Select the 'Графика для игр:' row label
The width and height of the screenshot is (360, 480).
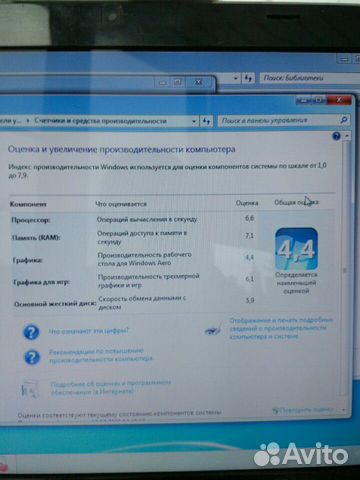pyautogui.click(x=41, y=282)
